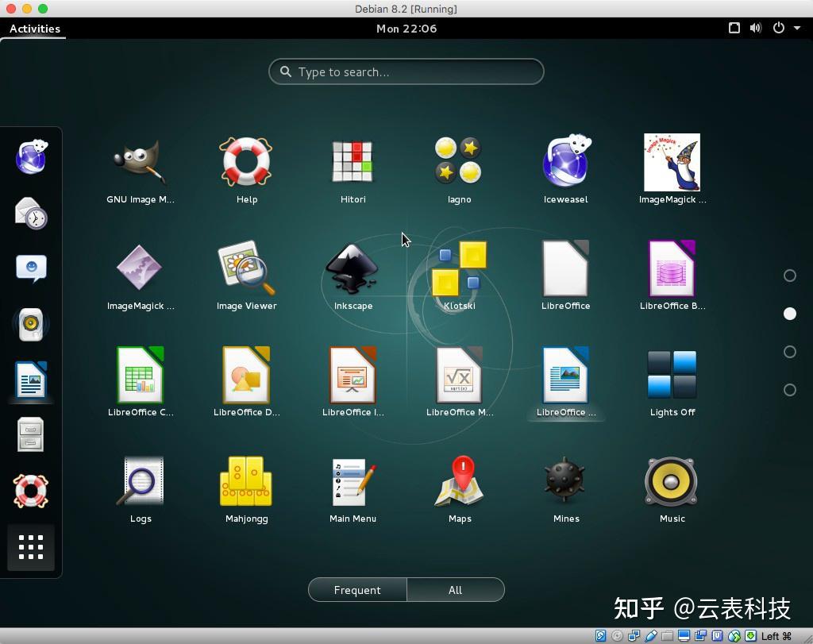Start the Klotski game
This screenshot has height=644, width=813.
459,276
